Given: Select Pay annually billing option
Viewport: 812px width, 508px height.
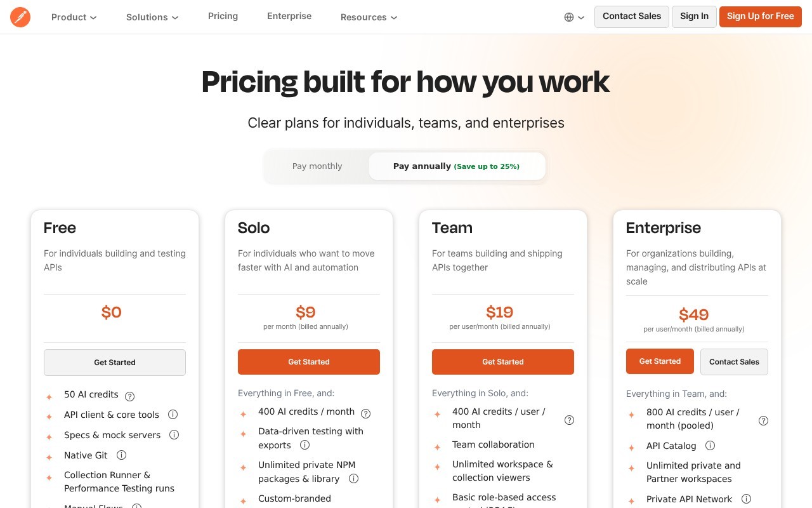Looking at the screenshot, I should point(457,166).
